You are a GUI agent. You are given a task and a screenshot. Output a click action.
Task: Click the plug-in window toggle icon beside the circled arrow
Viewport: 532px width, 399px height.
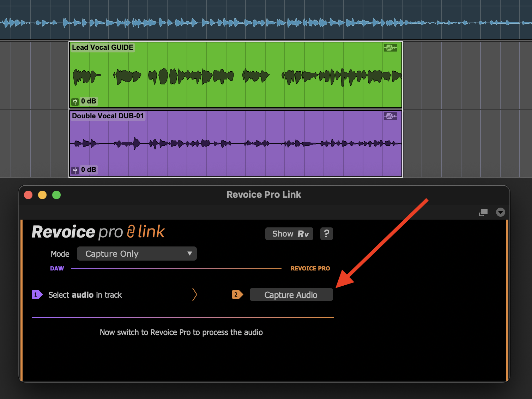click(x=483, y=212)
